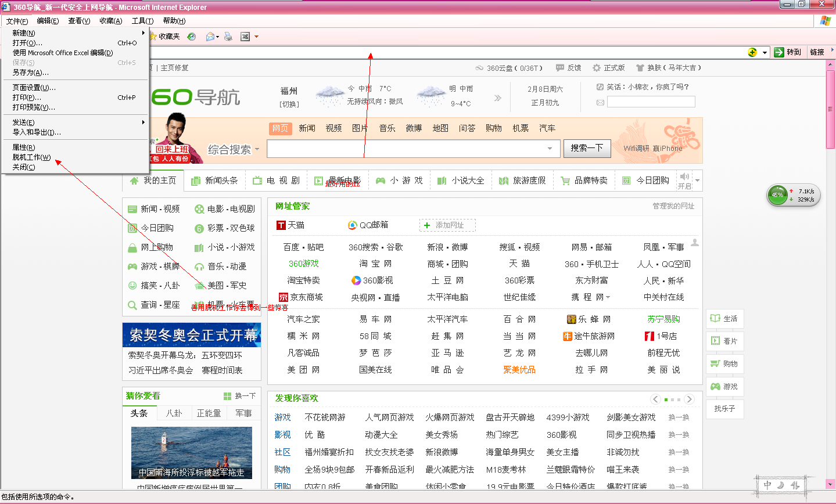The width and height of the screenshot is (836, 504).
Task: Open the search box suggestion dropdown arrow
Action: (x=550, y=149)
